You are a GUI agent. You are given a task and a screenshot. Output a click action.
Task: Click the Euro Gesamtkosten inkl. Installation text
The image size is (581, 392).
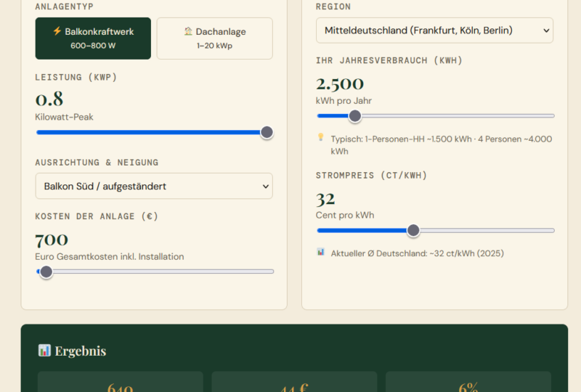pyautogui.click(x=110, y=257)
